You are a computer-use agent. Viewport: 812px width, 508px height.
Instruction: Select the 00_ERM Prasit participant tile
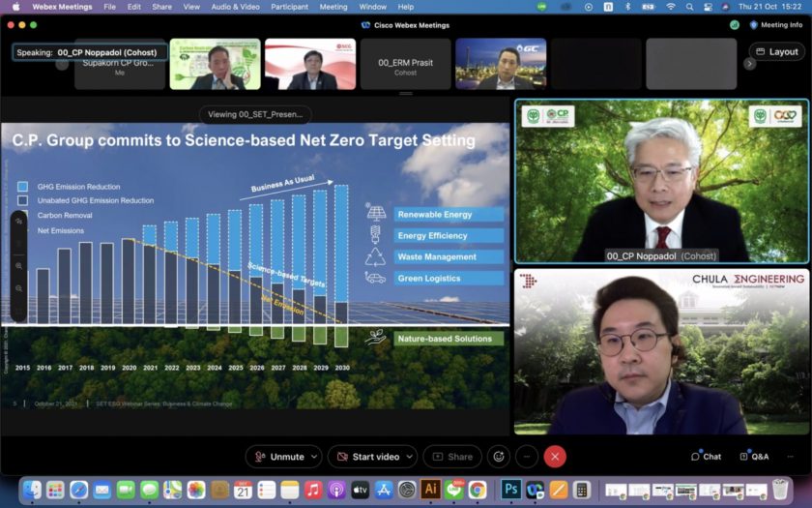pos(405,65)
